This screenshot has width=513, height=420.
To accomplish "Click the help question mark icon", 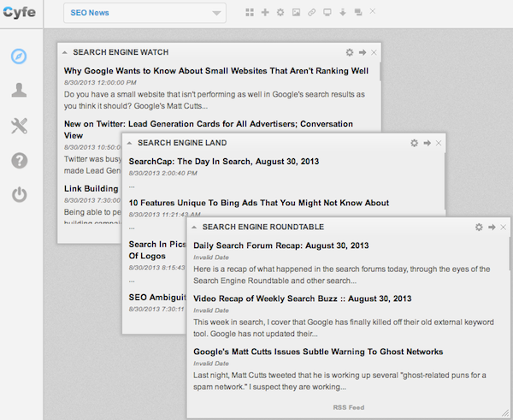I will pos(19,161).
